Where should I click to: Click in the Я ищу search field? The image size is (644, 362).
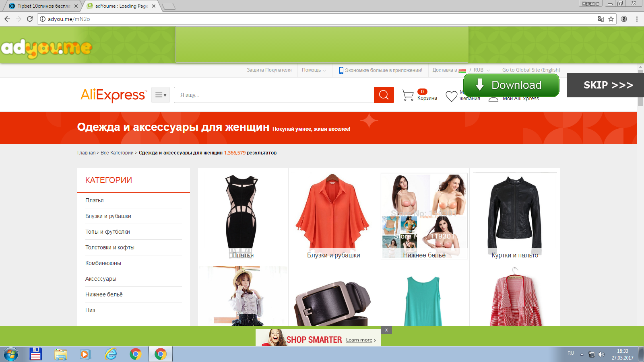[x=274, y=95]
